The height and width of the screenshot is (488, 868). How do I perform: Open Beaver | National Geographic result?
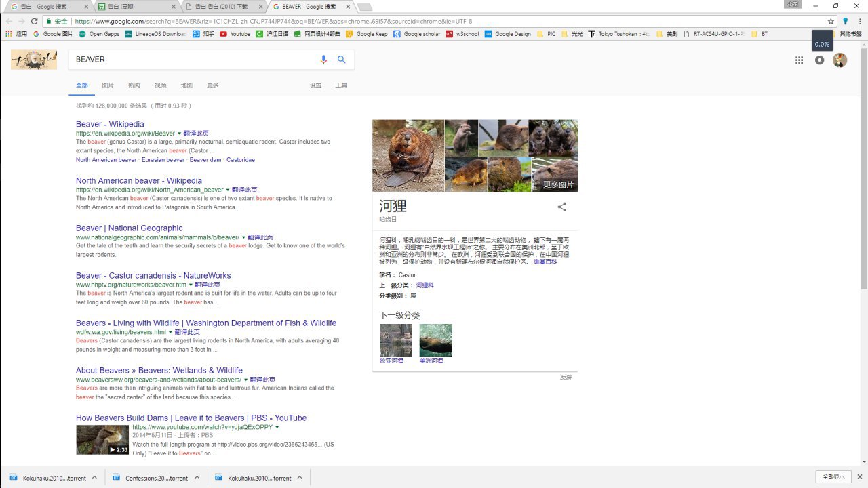[x=129, y=228]
